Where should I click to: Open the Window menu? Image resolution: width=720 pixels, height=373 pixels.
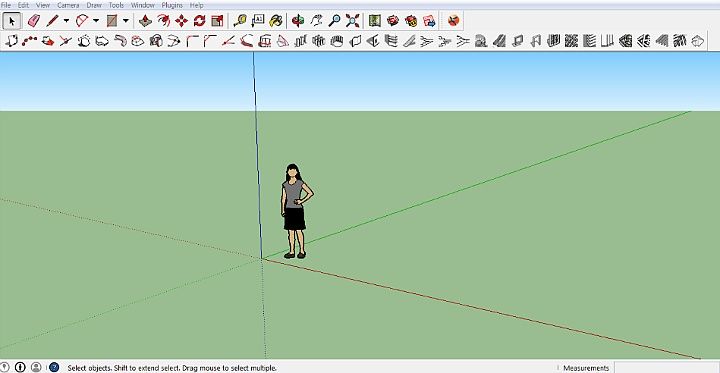click(x=143, y=6)
